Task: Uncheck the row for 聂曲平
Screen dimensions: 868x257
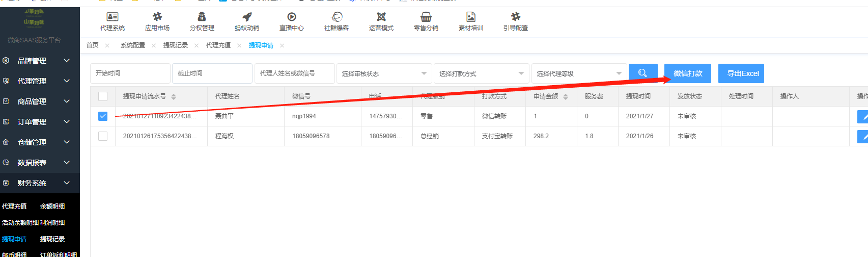Action: (103, 116)
